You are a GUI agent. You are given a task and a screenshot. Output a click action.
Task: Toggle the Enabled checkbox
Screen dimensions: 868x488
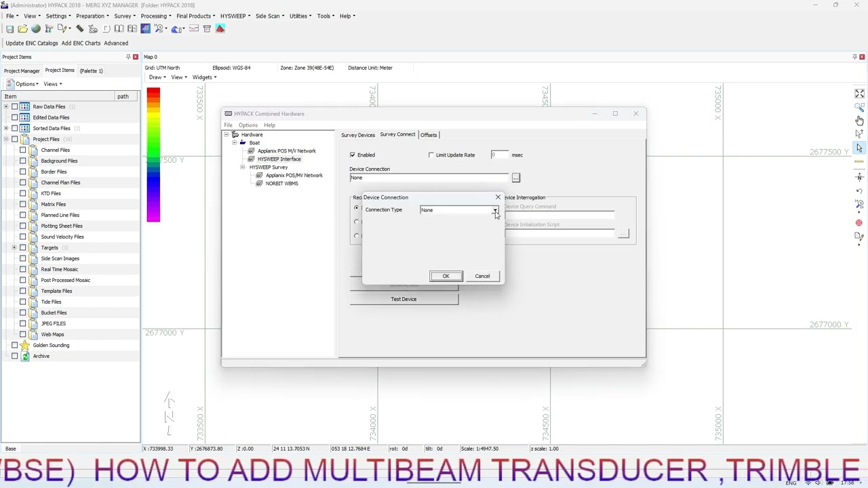click(x=353, y=155)
